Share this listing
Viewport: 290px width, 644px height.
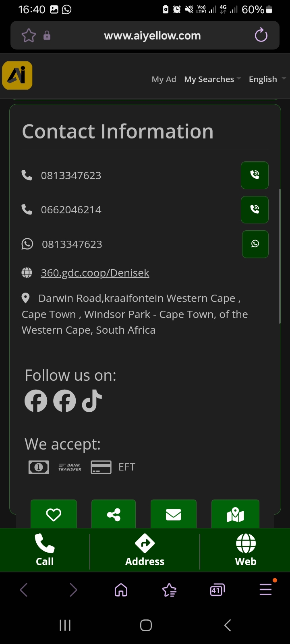tap(114, 514)
